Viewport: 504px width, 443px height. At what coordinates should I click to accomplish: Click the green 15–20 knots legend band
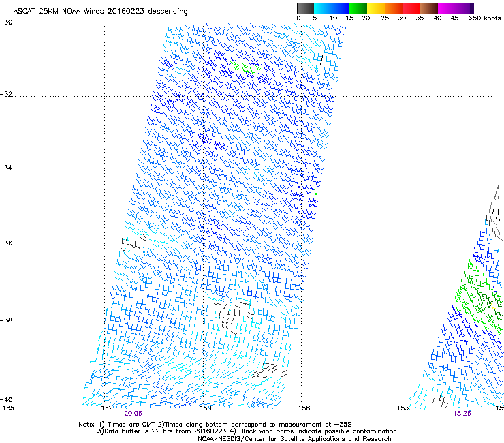point(358,8)
